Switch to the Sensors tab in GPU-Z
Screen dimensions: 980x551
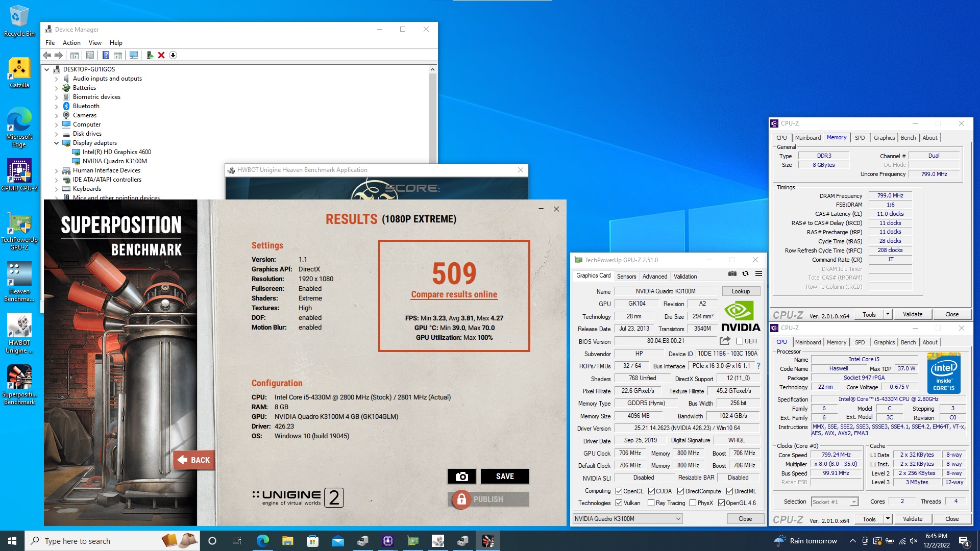tap(626, 277)
